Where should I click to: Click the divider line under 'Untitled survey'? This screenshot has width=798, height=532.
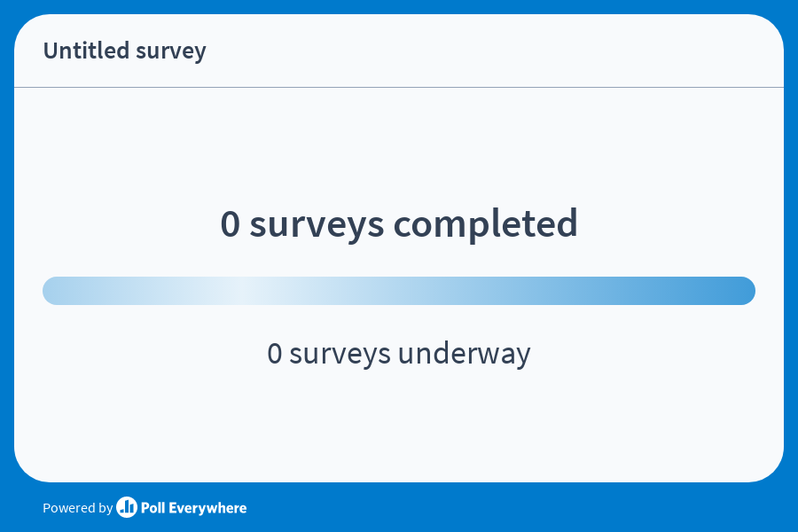point(399,87)
